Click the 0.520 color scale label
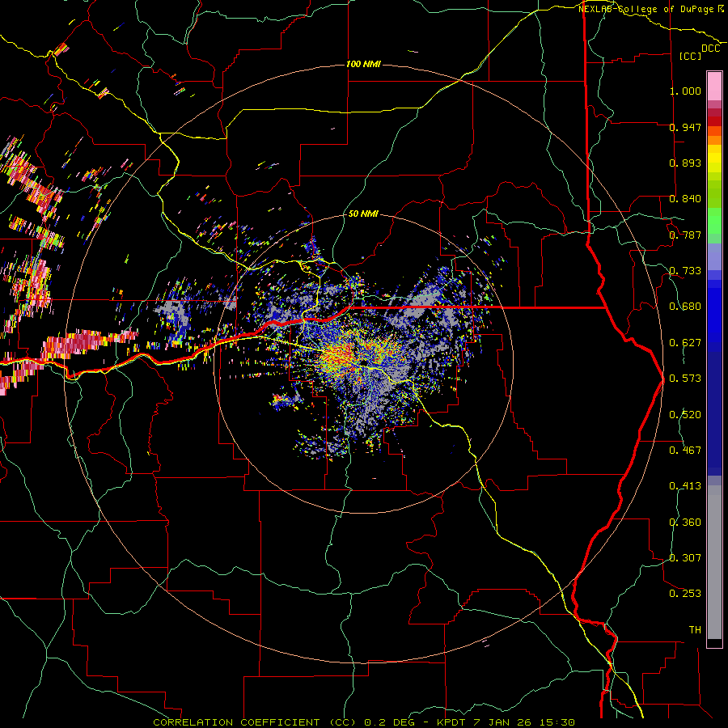Viewport: 728px width, 728px height. (685, 415)
